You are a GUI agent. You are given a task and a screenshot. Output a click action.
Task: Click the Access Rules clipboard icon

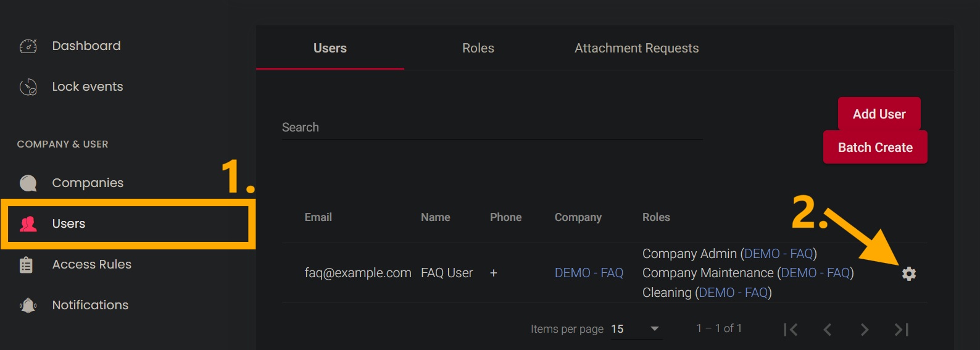27,265
